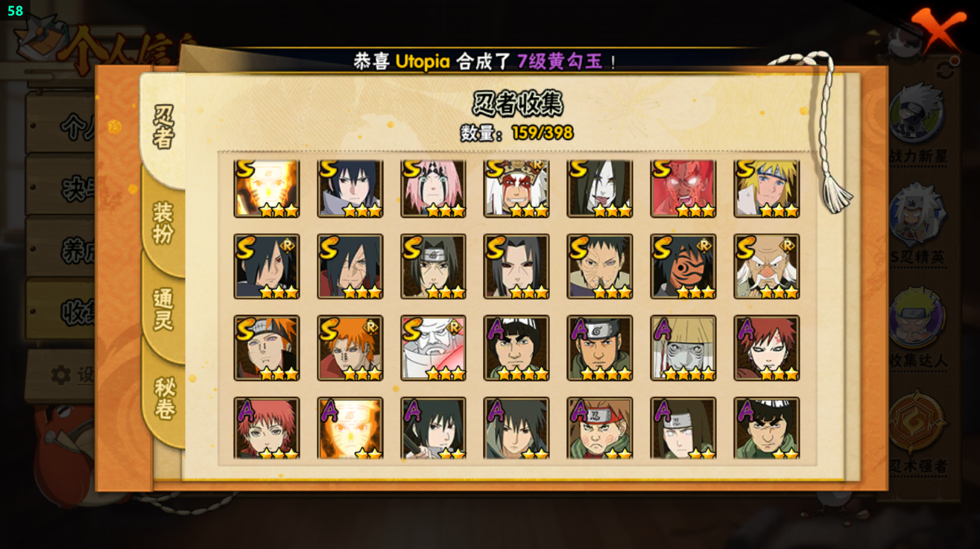This screenshot has height=549, width=980.
Task: Select the Nine-Tails Chakra Naruto S-rank portrait
Action: click(x=266, y=188)
